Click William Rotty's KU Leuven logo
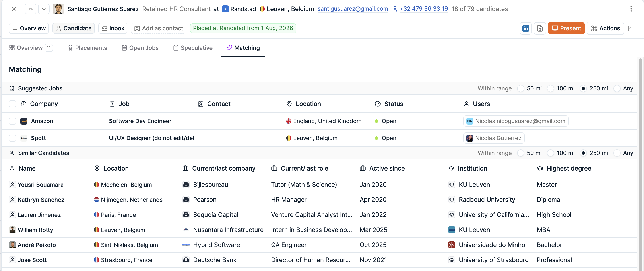The image size is (644, 271). point(452,230)
